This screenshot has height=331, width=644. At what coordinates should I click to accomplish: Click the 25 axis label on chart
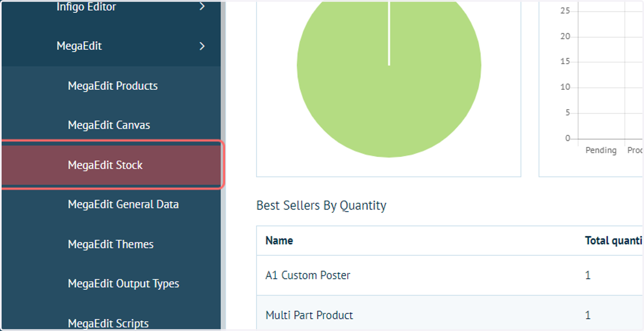(x=565, y=11)
